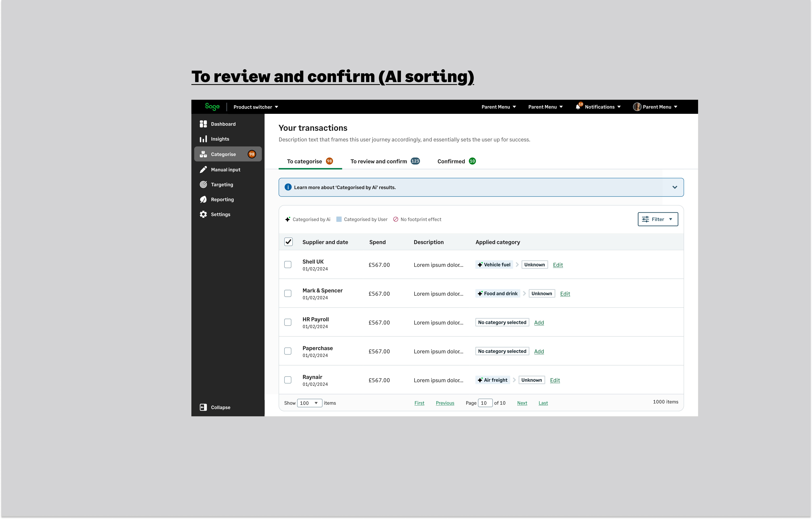The width and height of the screenshot is (812, 519).
Task: Click the Notifications bell icon
Action: [578, 107]
